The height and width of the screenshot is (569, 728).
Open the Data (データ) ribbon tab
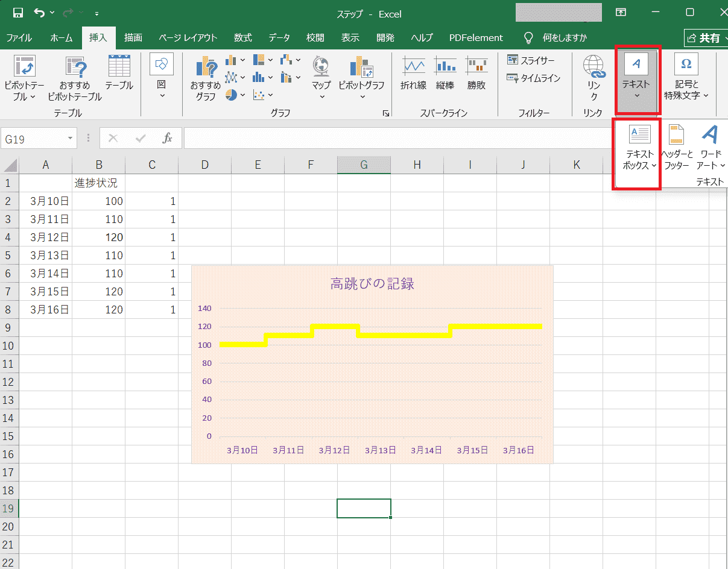[279, 37]
